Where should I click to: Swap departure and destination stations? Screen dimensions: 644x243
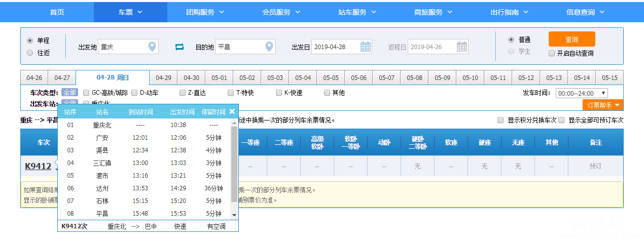click(180, 47)
